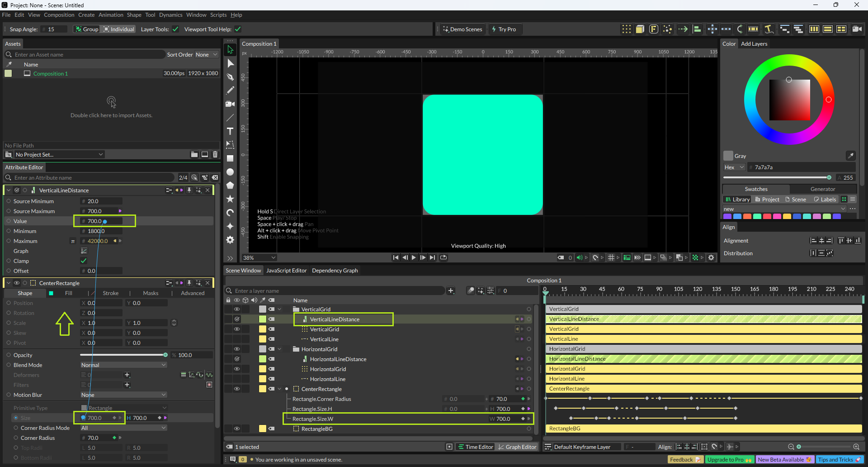
Task: Open the Dynamics menu
Action: tap(170, 15)
